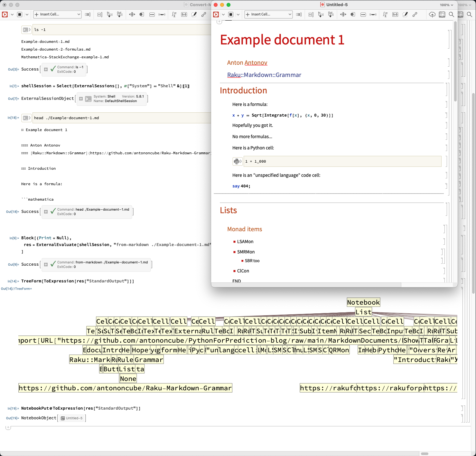The image size is (476, 456).
Task: Click the Raku-Markdown-Grammar GitHub URL tree node
Action: click(125, 388)
